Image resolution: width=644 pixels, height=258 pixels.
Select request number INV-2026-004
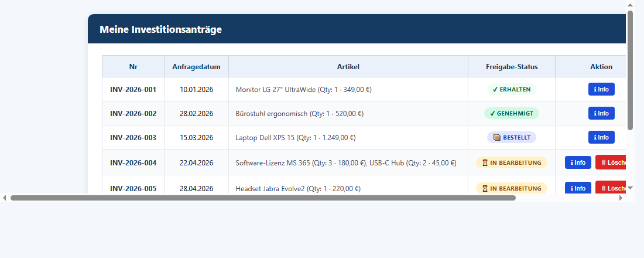click(133, 162)
